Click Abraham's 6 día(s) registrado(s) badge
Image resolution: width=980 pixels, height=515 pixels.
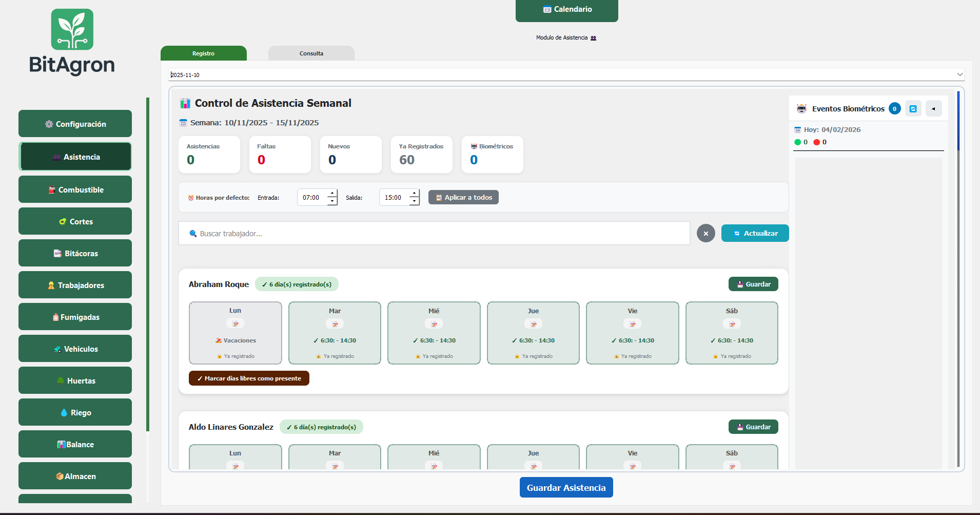tap(297, 284)
